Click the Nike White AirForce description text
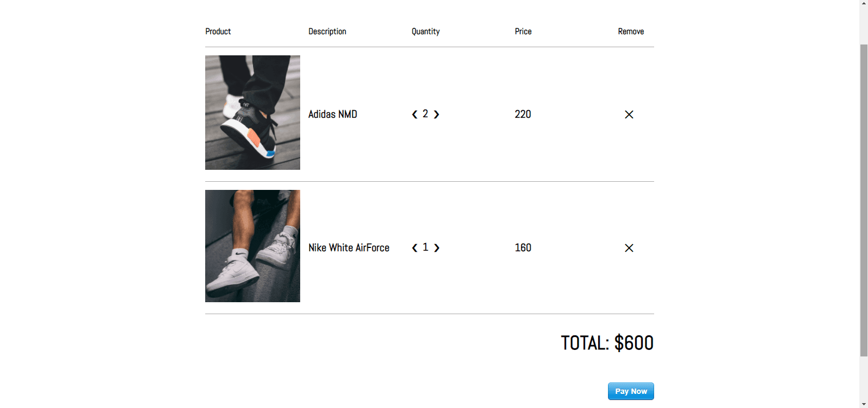Screen dimensions: 868x408 point(349,248)
